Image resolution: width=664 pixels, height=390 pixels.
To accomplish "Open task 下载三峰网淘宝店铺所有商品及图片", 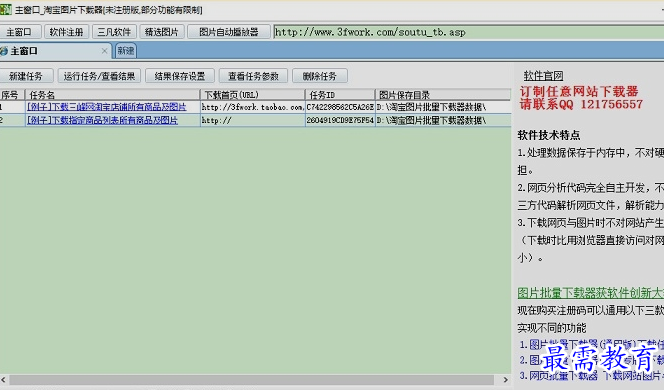I will (106, 107).
